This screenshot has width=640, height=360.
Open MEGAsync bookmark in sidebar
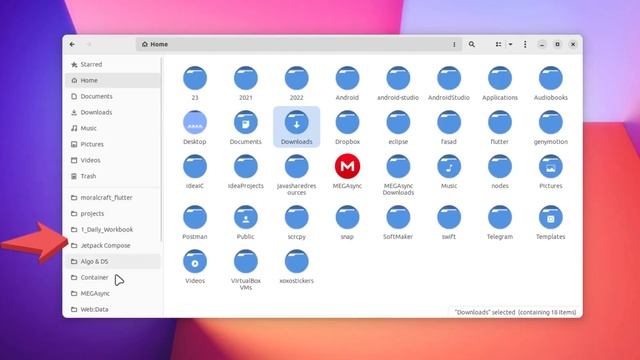[113, 293]
